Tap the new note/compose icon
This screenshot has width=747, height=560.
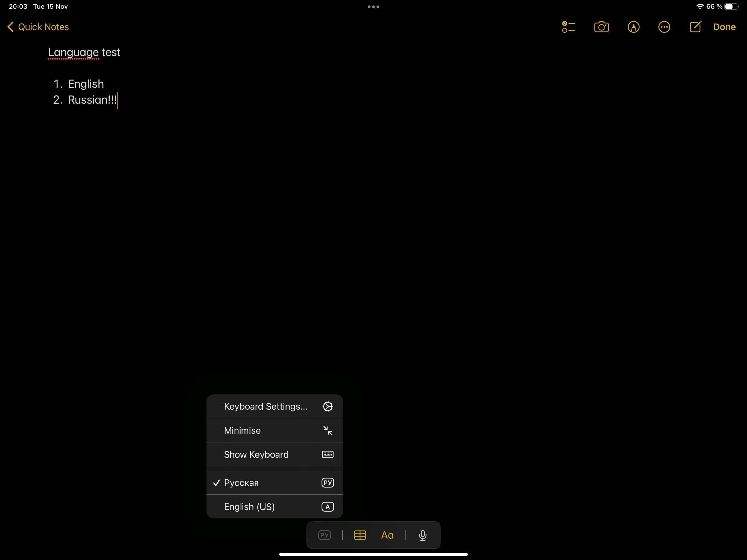click(x=695, y=27)
